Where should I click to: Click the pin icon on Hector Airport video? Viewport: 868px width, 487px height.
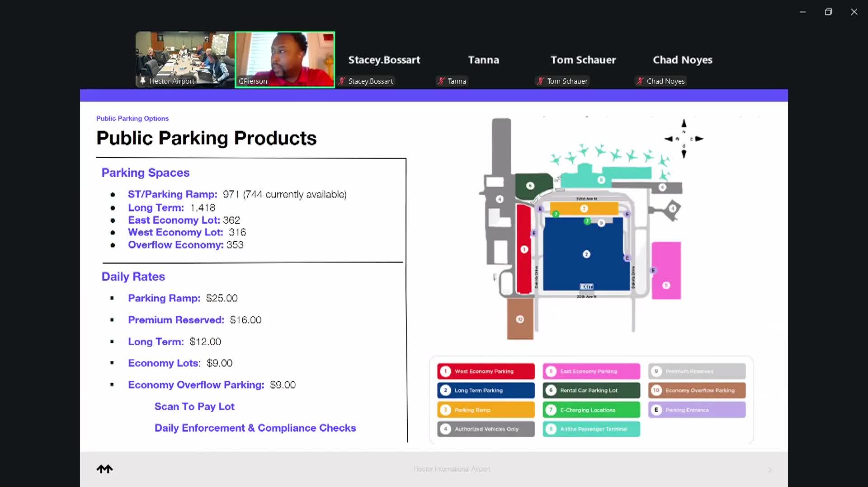point(143,81)
